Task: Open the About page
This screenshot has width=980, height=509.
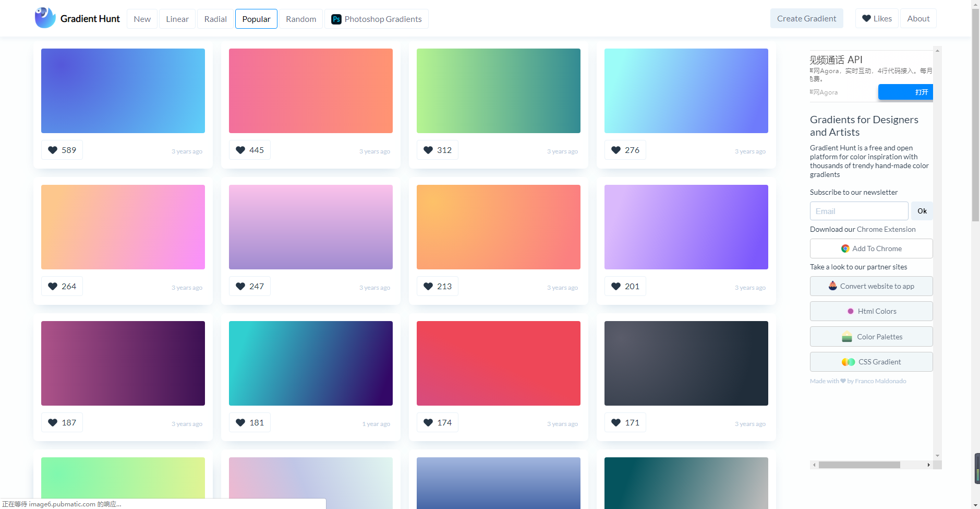Action: point(918,18)
